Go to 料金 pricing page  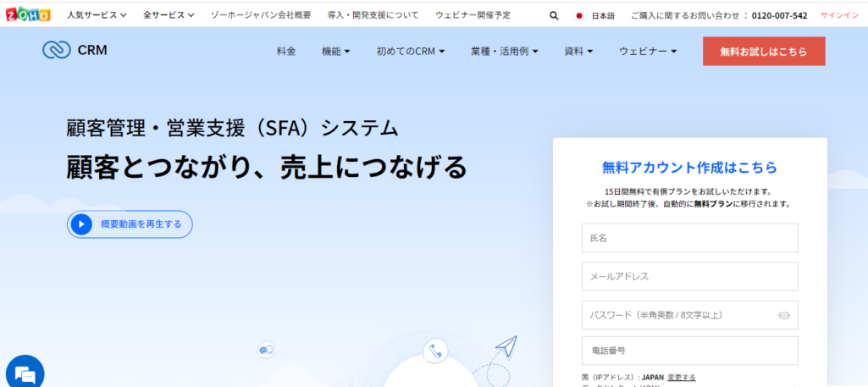286,52
